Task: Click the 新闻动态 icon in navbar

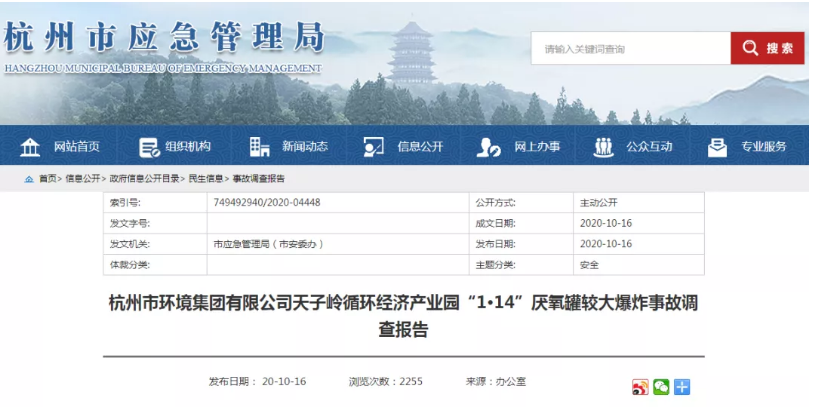Action: click(260, 147)
